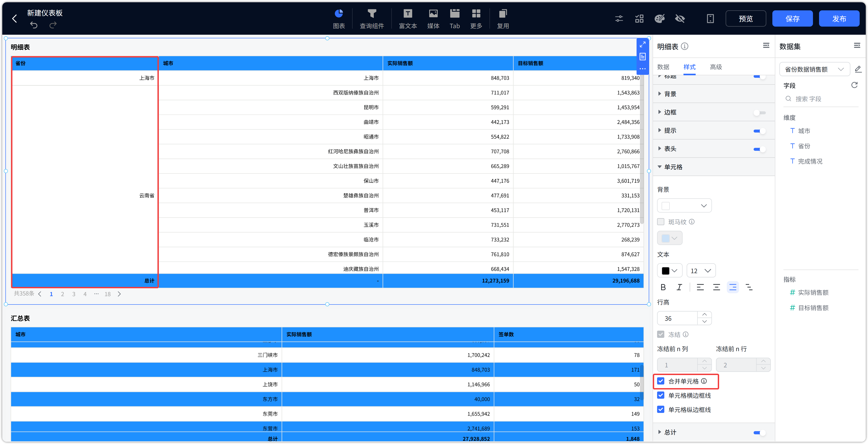This screenshot has width=868, height=444.
Task: Collapse the 明细表 settings panel
Action: tap(766, 46)
